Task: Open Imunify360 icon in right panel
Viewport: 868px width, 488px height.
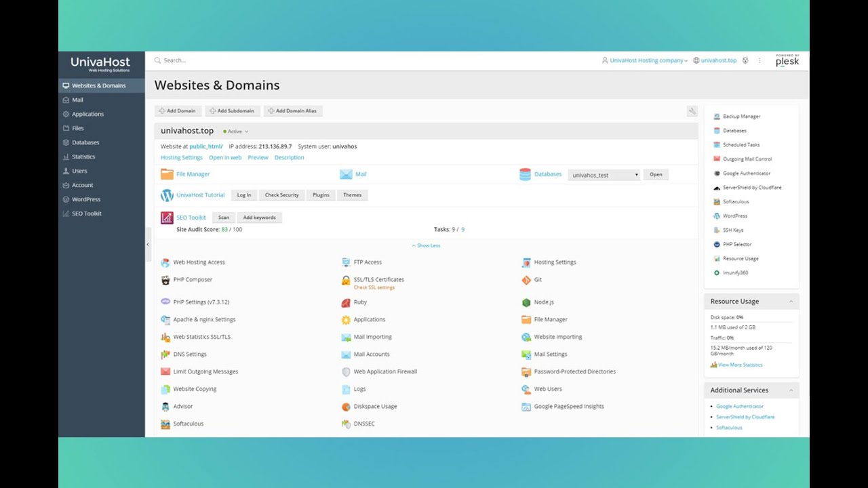Action: [x=717, y=273]
